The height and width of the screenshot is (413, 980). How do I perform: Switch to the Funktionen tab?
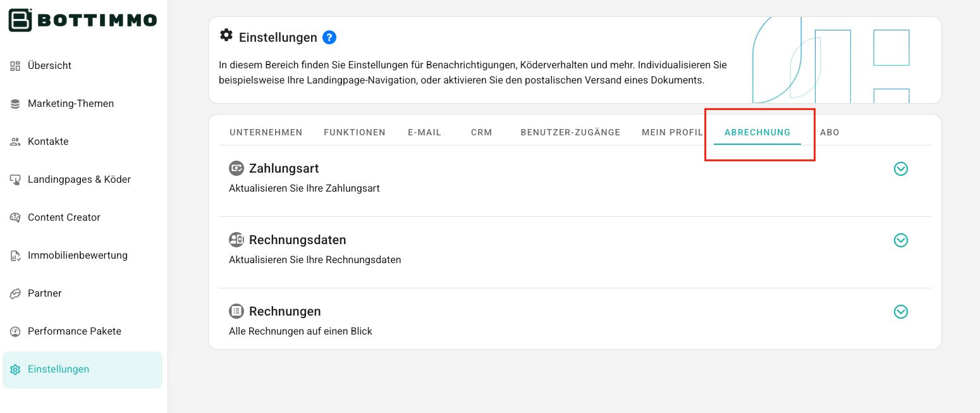[355, 132]
